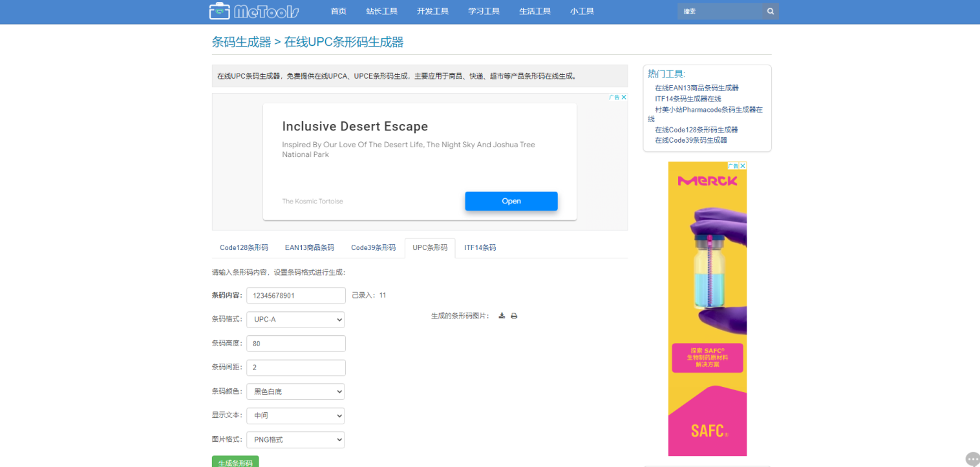
Task: Click the blue Open ad button
Action: (x=511, y=201)
